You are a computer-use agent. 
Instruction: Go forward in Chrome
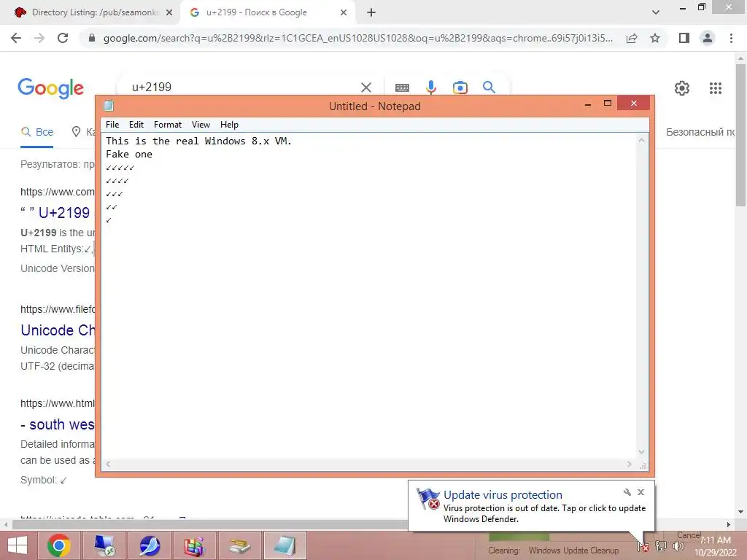(x=39, y=38)
